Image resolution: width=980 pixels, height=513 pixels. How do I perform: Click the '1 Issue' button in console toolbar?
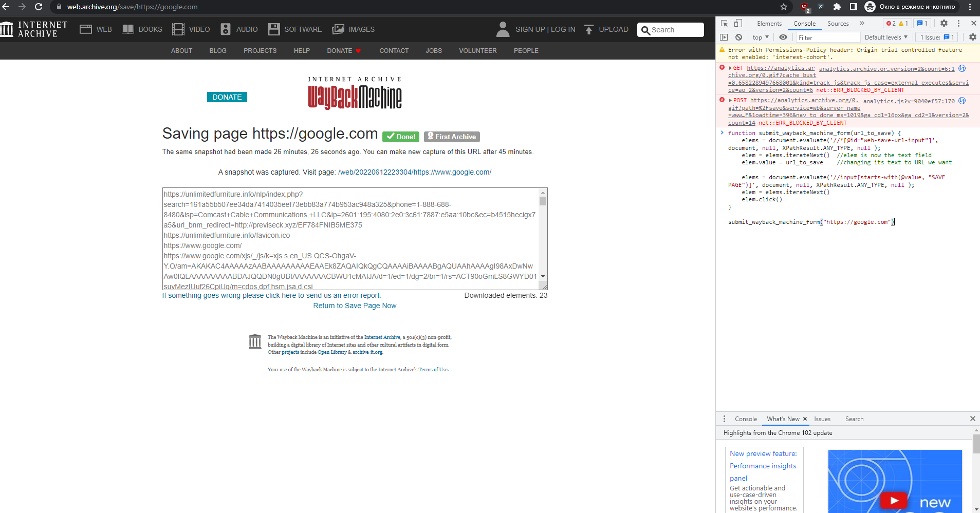point(937,37)
